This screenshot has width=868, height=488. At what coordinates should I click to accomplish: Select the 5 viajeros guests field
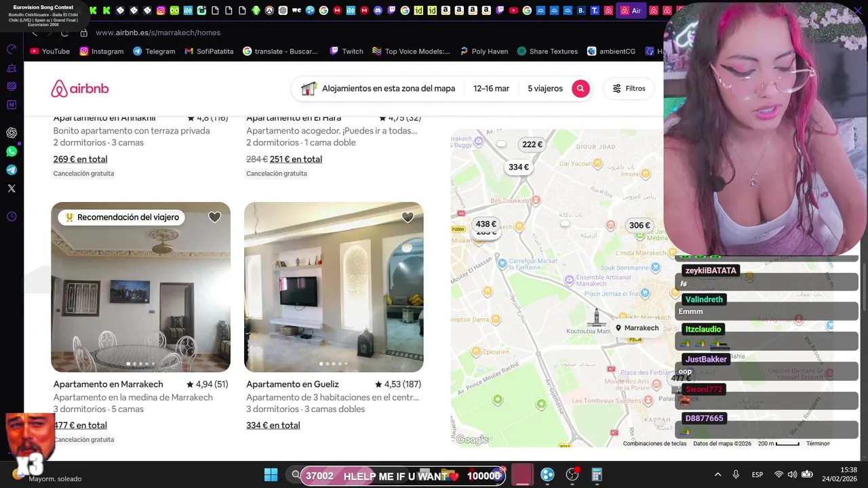[545, 89]
